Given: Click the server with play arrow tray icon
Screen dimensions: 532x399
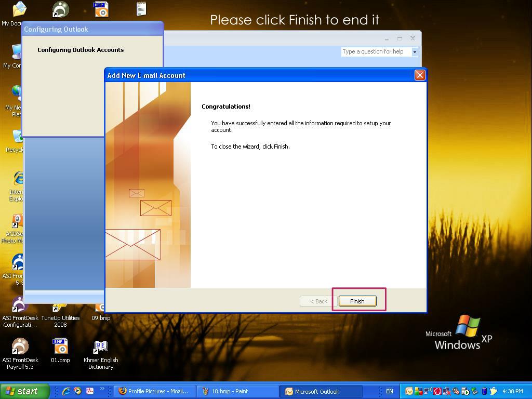Looking at the screenshot, I should [465, 391].
